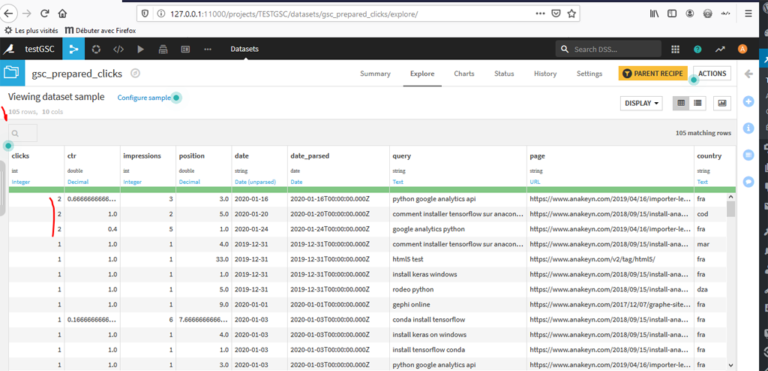Click the orange user avatar icon
768x371 pixels.
743,49
